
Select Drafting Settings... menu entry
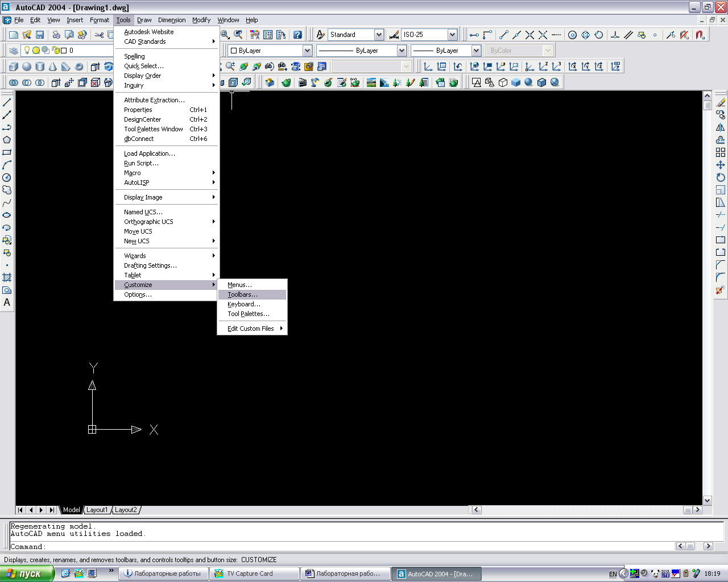click(167, 265)
